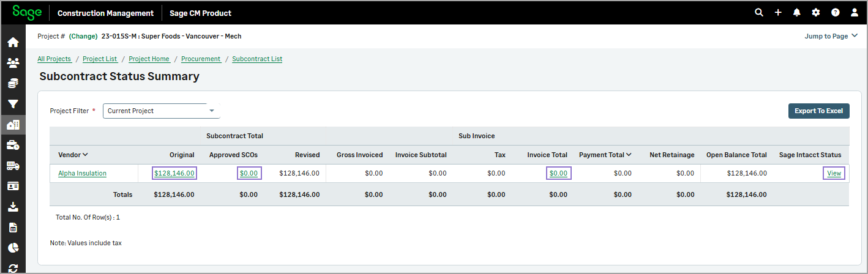Image resolution: width=868 pixels, height=274 pixels.
Task: Open the ID card sidebar icon
Action: tap(13, 186)
